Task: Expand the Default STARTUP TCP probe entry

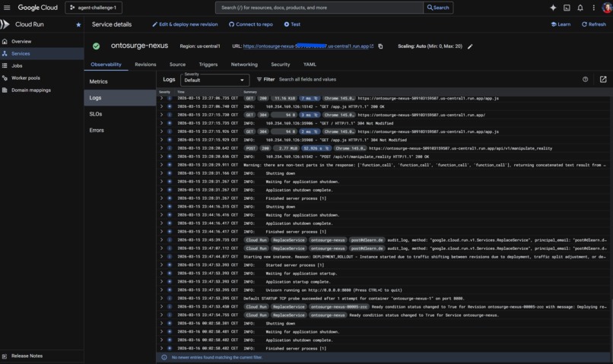Action: tap(161, 299)
